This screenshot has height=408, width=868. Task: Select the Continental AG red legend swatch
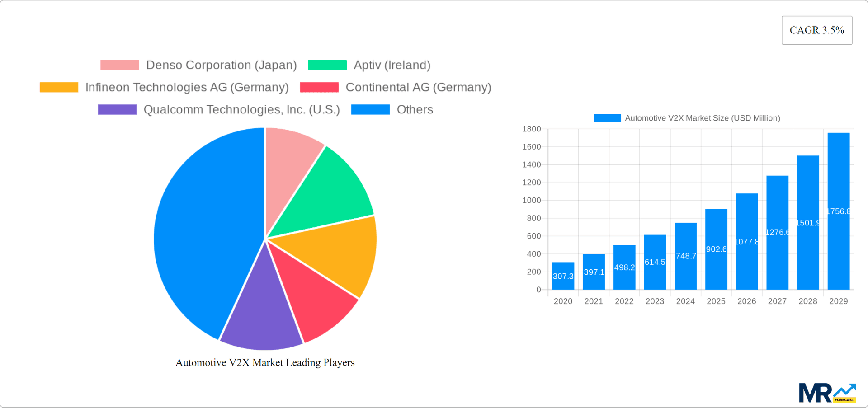320,87
